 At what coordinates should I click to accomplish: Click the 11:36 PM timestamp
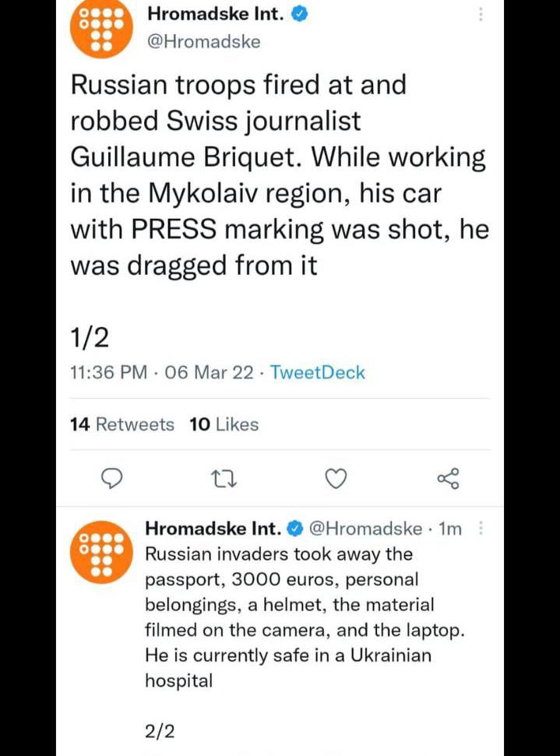108,372
